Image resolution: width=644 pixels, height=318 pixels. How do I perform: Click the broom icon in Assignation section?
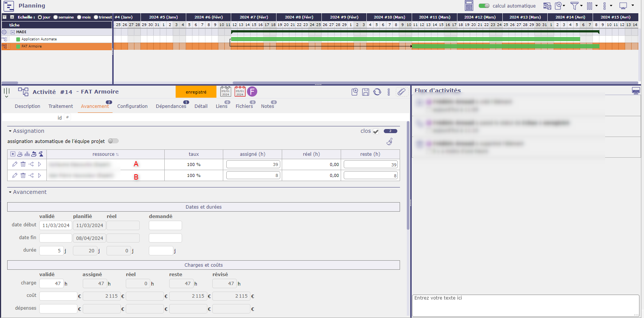[389, 141]
